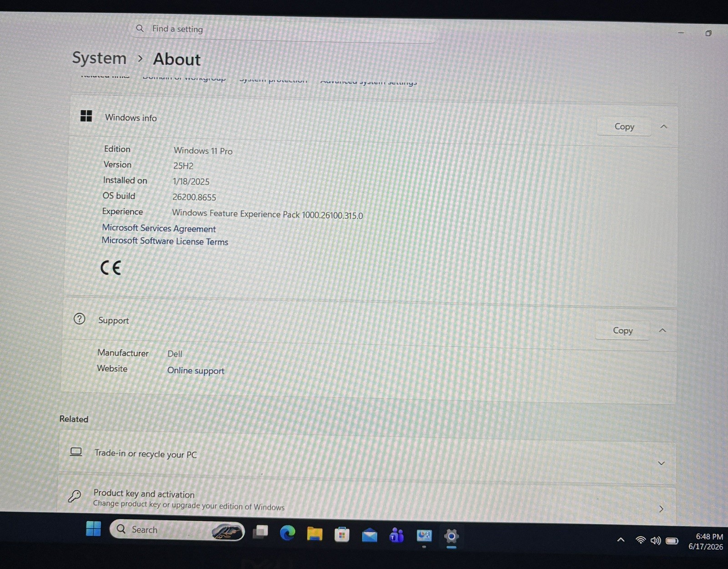Open Microsoft Store from the taskbar

[x=342, y=534]
